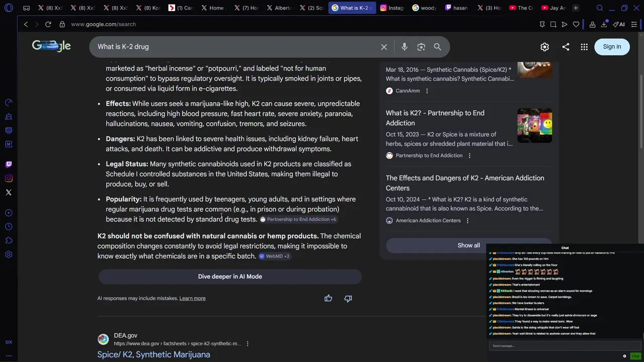This screenshot has width=644, height=362.
Task: Open the Opera main menu logo
Action: (x=9, y=8)
